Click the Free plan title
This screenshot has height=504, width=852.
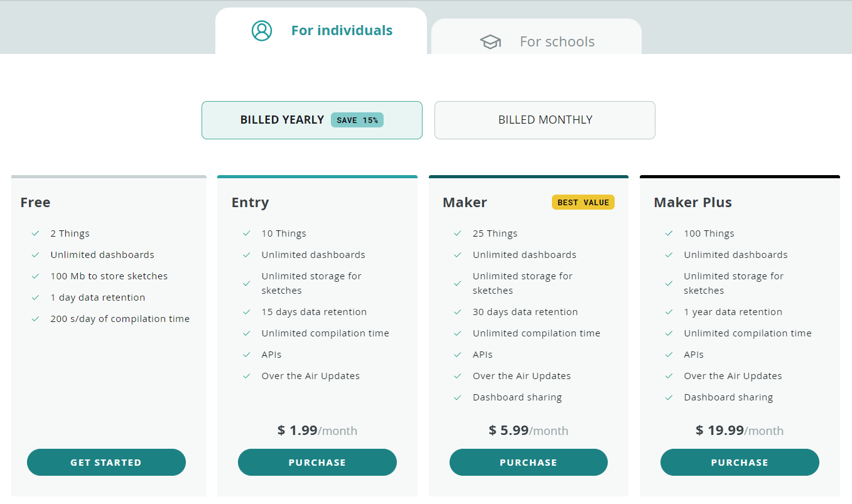[35, 202]
